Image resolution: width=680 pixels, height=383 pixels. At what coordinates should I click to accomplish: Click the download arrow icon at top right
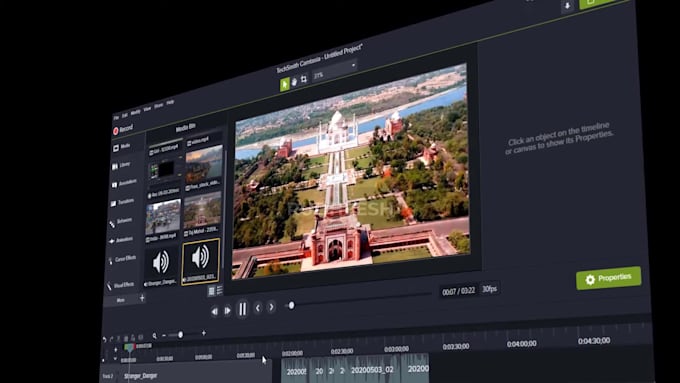tap(567, 7)
